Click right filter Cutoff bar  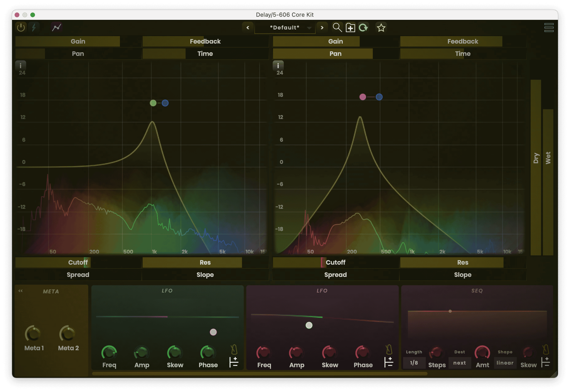(x=335, y=262)
